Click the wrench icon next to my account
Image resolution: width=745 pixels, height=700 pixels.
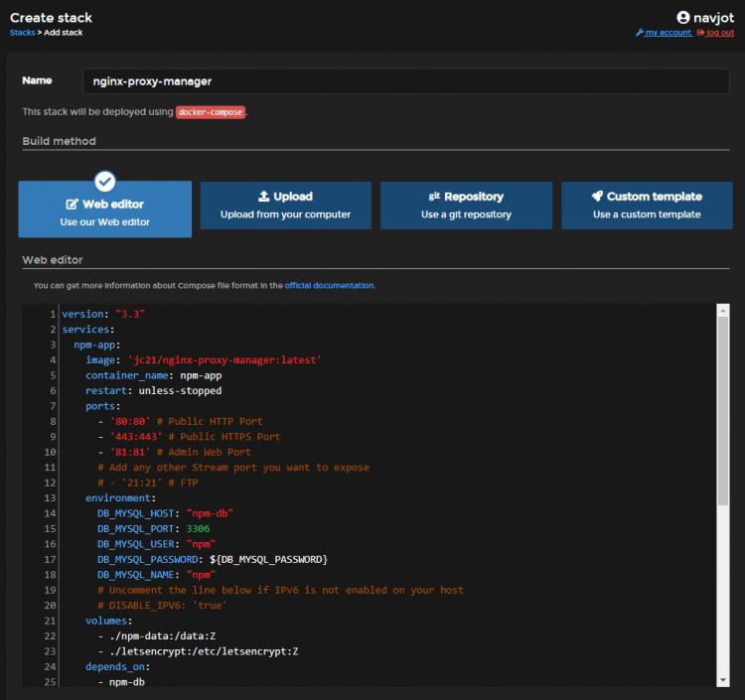click(x=640, y=33)
